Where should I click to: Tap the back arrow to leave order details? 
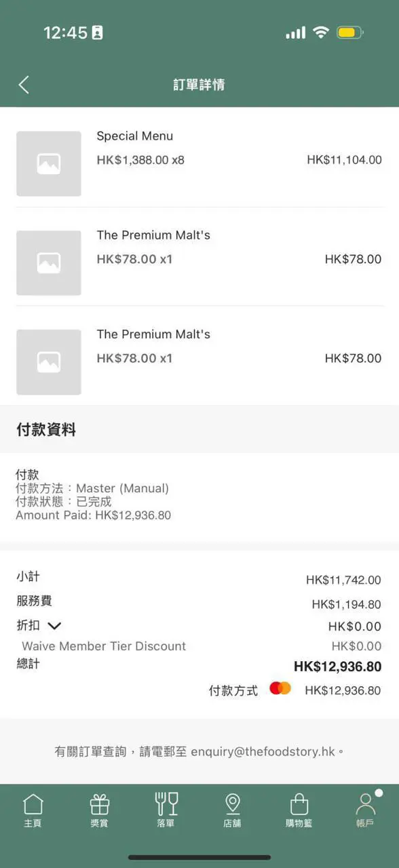23,84
